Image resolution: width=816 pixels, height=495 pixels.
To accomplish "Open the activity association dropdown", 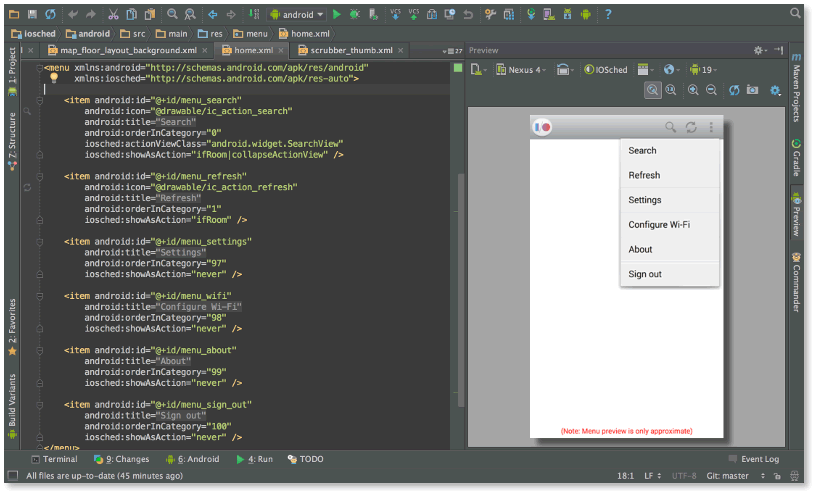I will 645,70.
